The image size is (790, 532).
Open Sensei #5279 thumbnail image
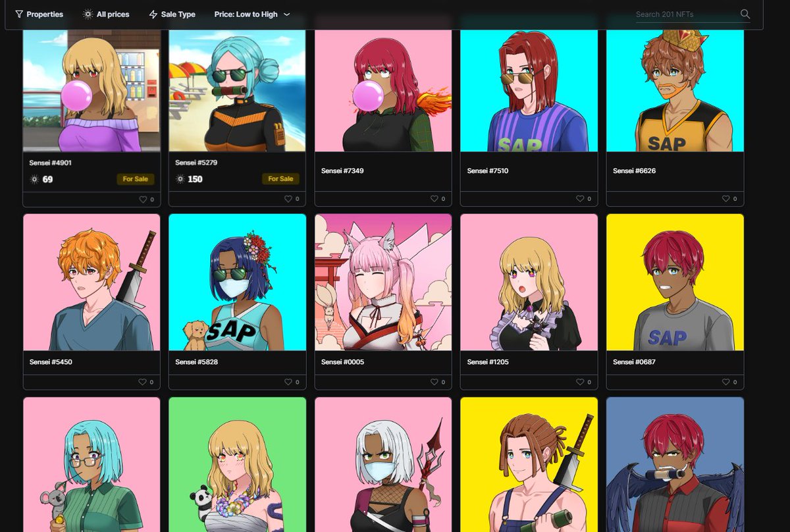(x=237, y=90)
